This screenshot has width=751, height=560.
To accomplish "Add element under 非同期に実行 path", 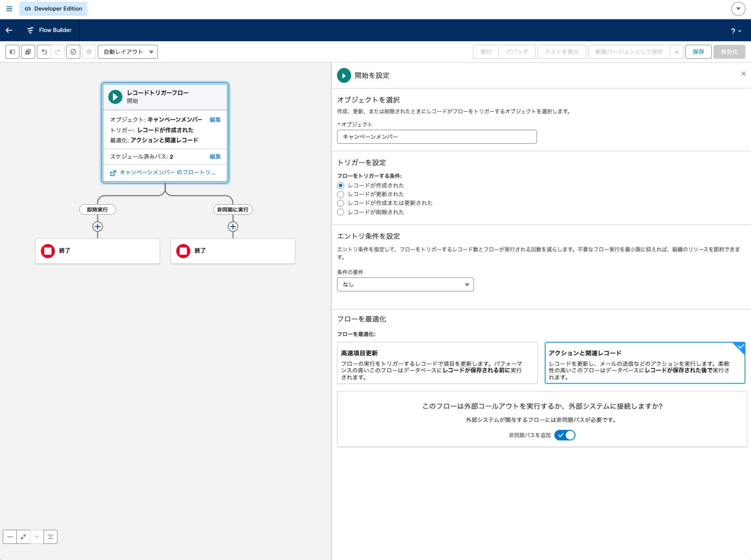I will (x=233, y=227).
